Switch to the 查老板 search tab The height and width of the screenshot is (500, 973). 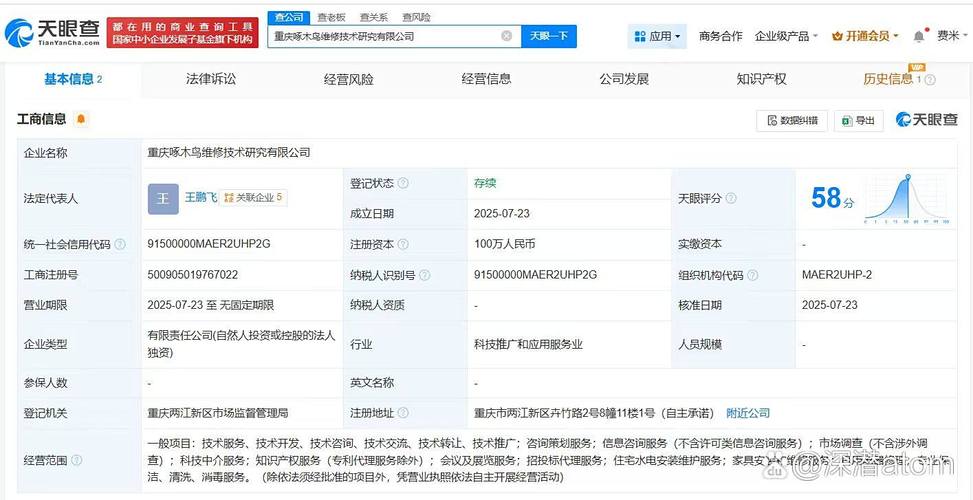pos(331,17)
